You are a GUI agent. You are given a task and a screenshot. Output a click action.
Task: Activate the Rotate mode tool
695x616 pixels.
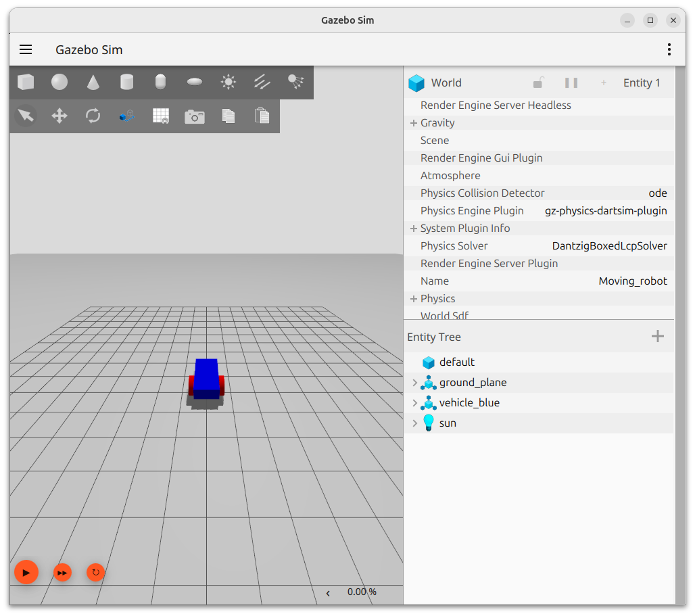pos(93,116)
